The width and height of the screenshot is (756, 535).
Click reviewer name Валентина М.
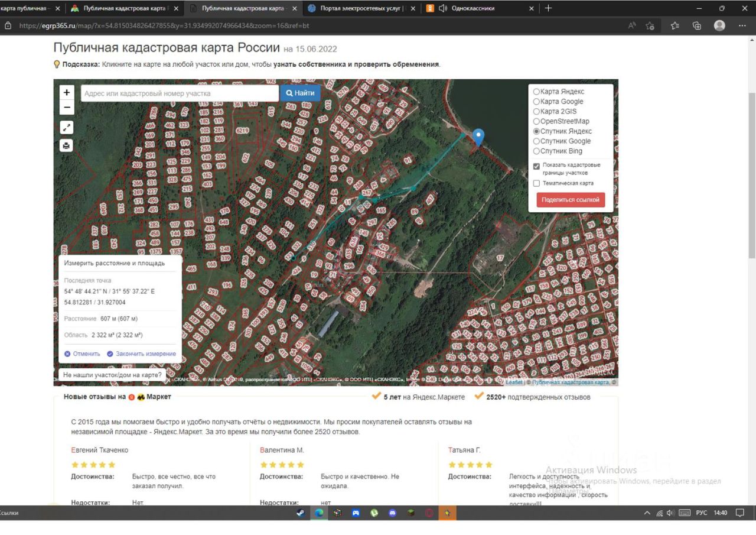282,450
